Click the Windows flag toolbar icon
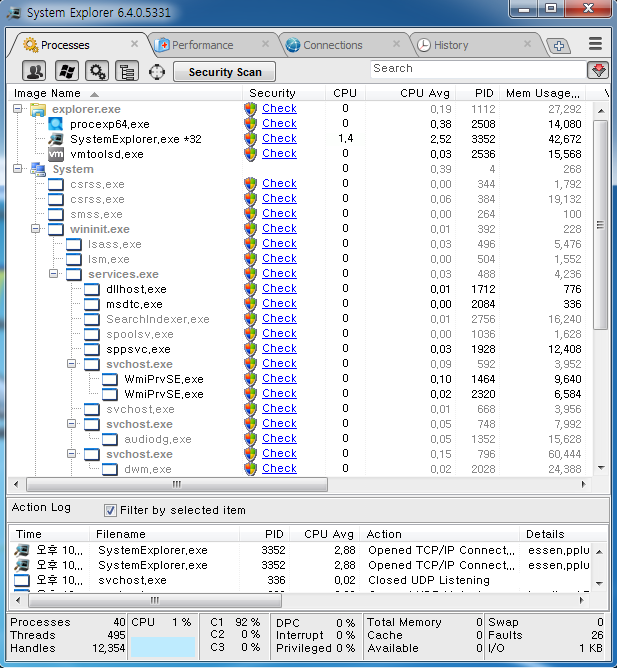 pyautogui.click(x=67, y=71)
